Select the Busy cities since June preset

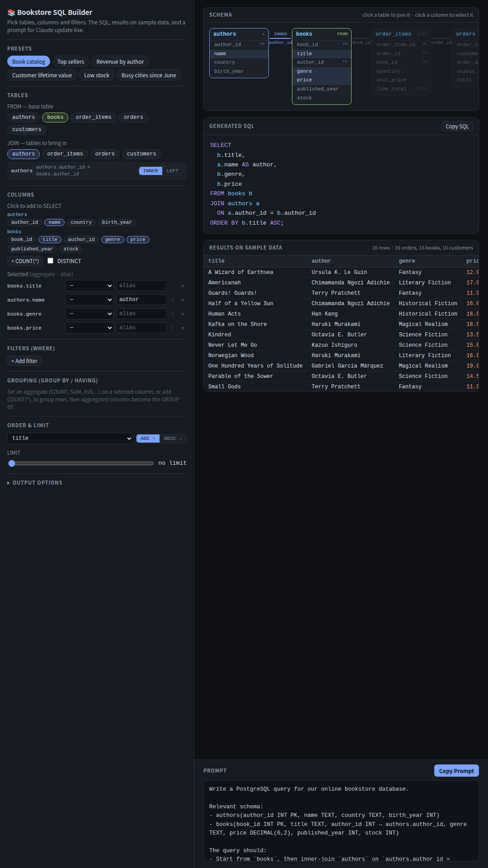pos(149,75)
